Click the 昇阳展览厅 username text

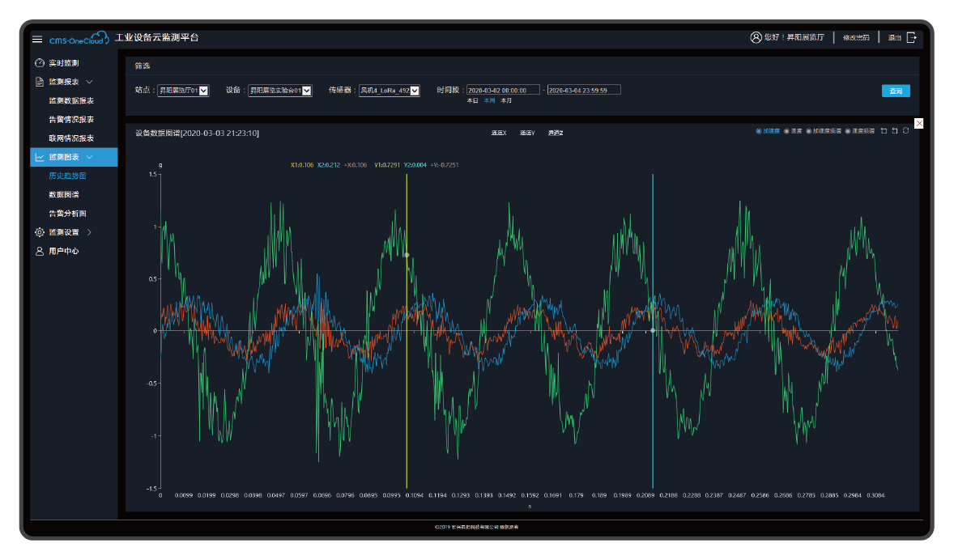pos(806,38)
